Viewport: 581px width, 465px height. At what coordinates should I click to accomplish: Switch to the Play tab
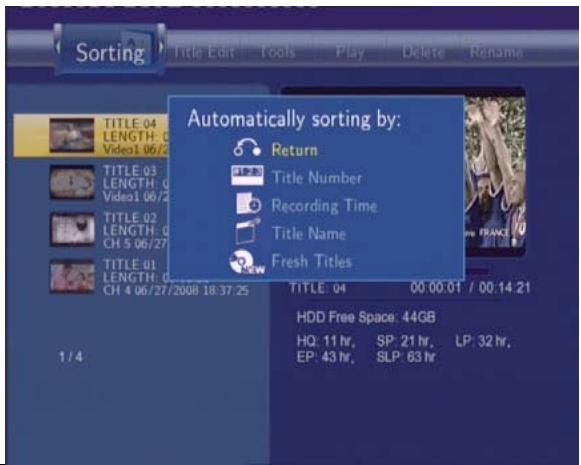(350, 52)
